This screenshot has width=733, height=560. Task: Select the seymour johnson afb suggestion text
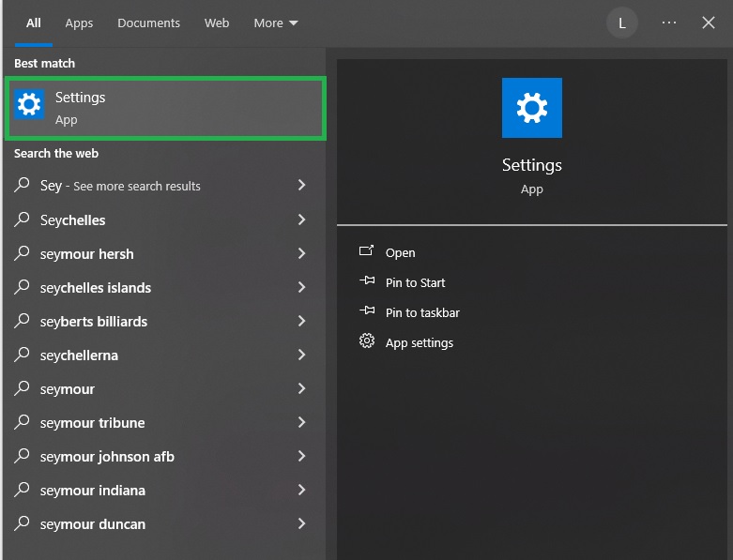[108, 456]
